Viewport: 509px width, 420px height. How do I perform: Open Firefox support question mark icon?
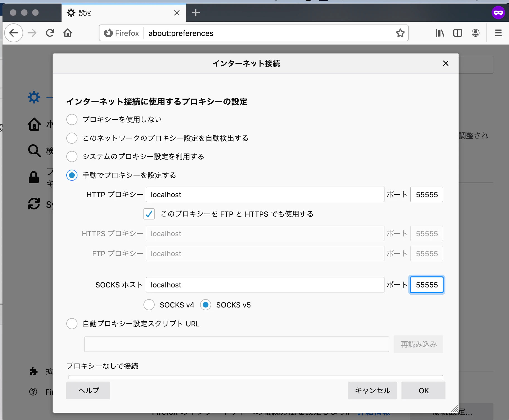click(33, 392)
